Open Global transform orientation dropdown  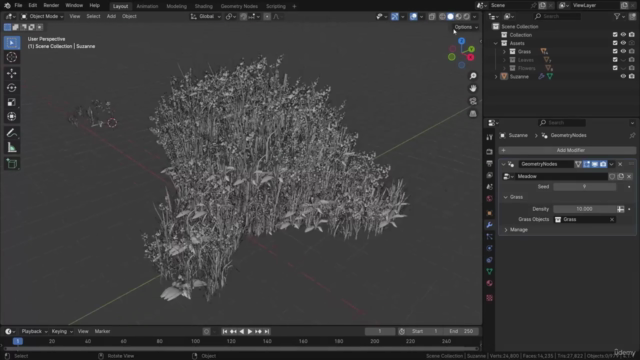[206, 16]
